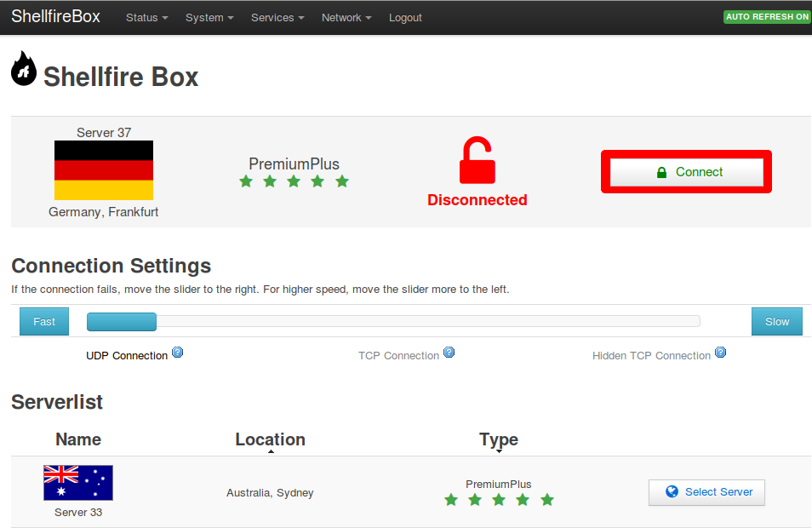Click the slider track near TCP Connection
The width and height of the screenshot is (812, 528).
click(x=393, y=322)
